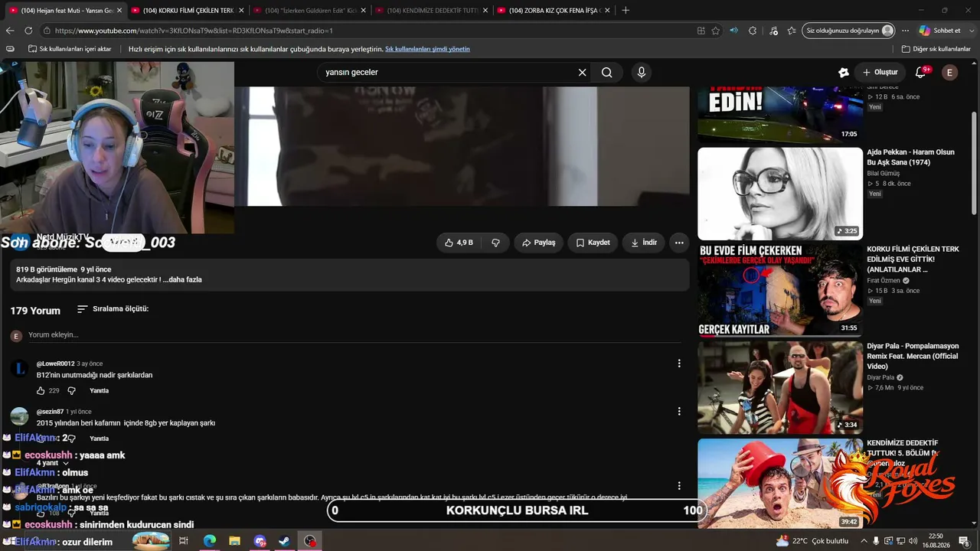Click Sık kullanılanları şimdi yönetin link
The height and width of the screenshot is (551, 980).
click(427, 49)
